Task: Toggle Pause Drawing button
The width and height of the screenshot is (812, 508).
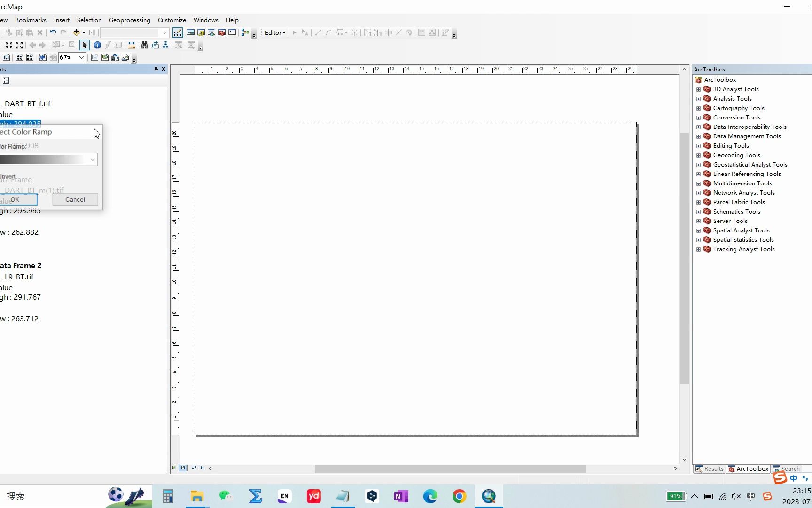Action: point(202,468)
